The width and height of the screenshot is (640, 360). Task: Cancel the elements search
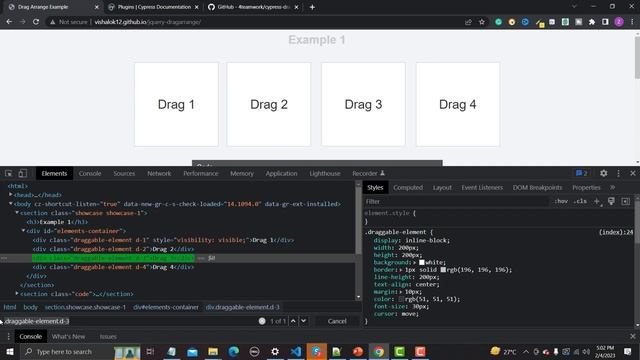coord(337,321)
